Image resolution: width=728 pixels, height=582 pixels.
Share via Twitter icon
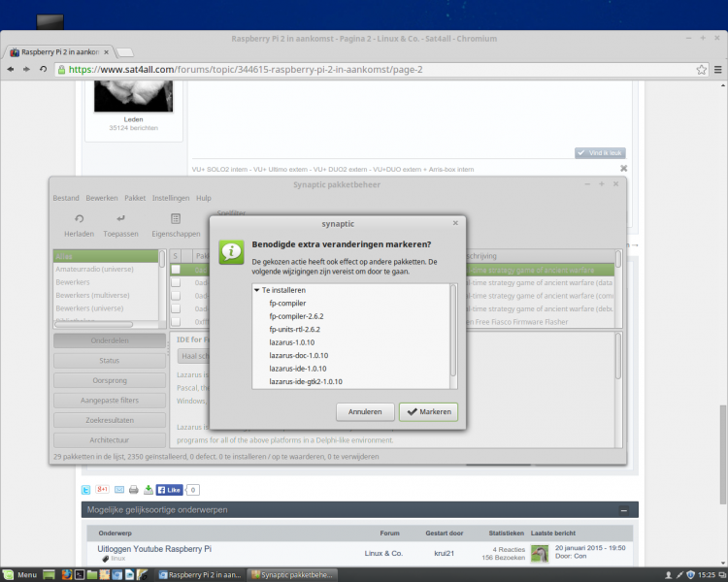tap(86, 490)
